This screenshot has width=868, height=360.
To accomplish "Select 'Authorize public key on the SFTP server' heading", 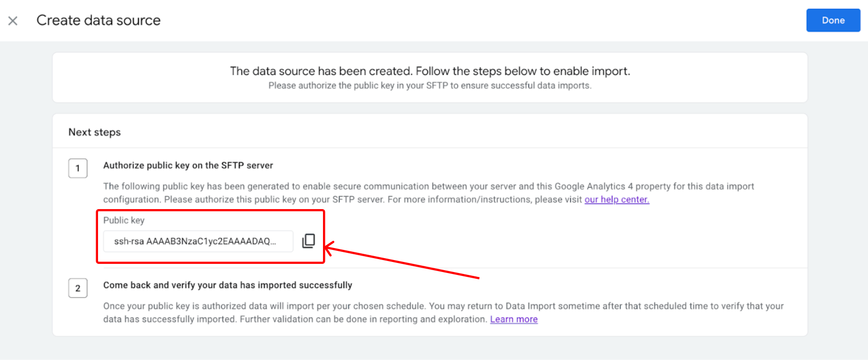I will point(188,165).
